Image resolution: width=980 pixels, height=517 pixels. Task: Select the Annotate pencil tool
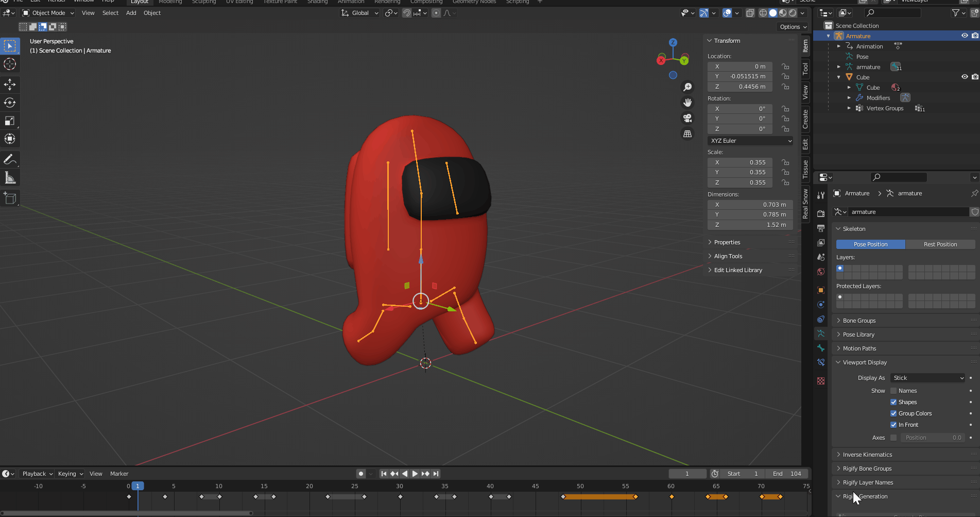[x=10, y=160]
